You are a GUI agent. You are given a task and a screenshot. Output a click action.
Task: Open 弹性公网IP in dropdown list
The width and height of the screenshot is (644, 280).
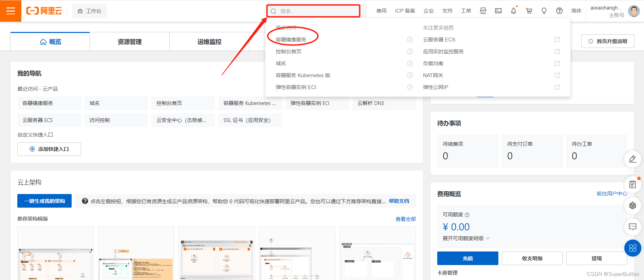pyautogui.click(x=436, y=87)
